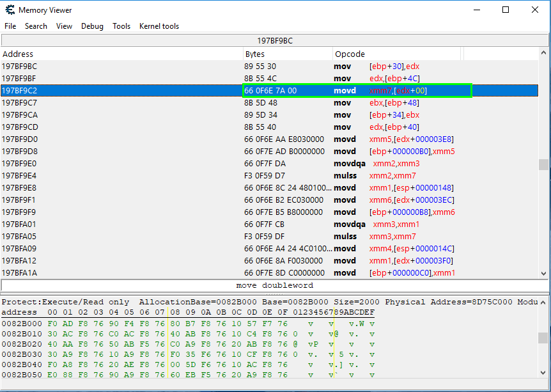
Task: Click hex dump row 0082B020
Action: [189, 344]
